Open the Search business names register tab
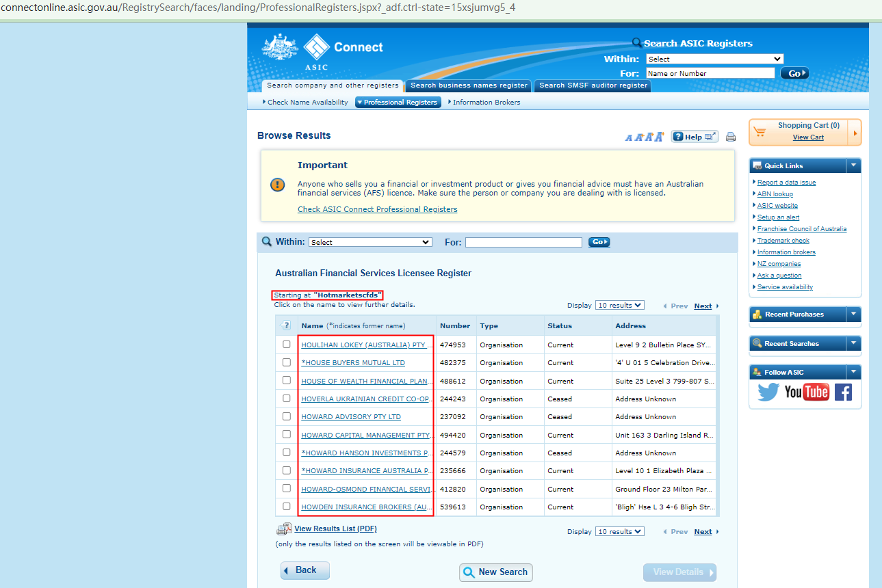This screenshot has height=588, width=882. pos(469,85)
